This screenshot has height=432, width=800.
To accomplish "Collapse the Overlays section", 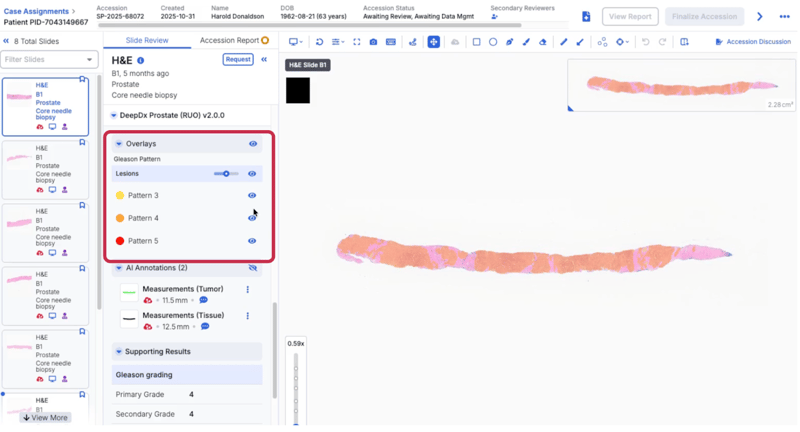I will 119,144.
